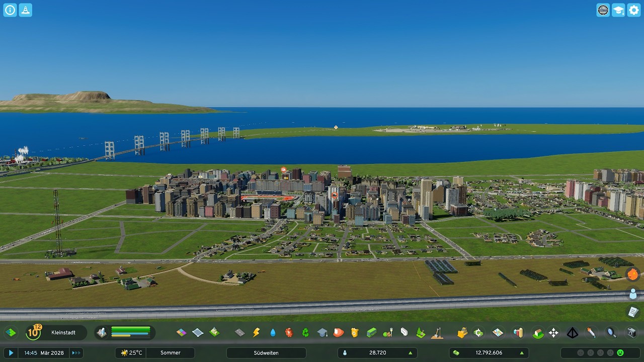
Task: Expand the money 12.792.606 trend arrow
Action: pyautogui.click(x=522, y=353)
